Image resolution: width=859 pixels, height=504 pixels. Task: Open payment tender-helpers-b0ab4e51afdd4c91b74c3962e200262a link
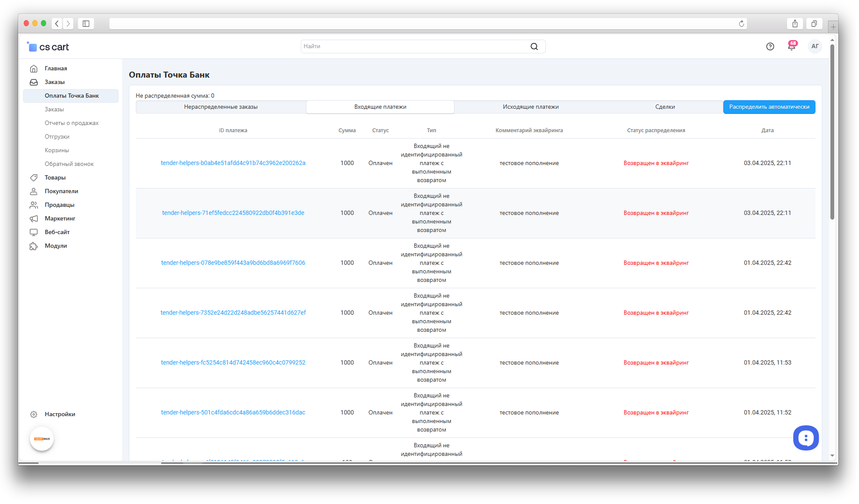233,163
